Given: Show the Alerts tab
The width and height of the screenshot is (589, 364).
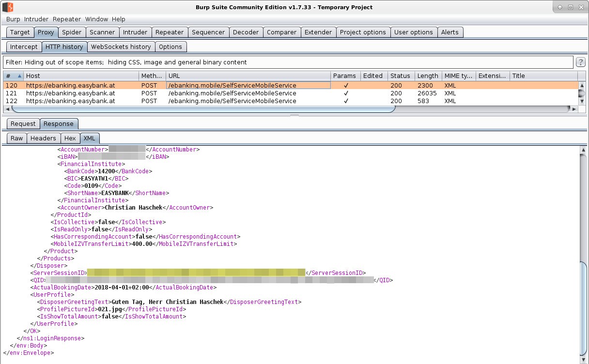Looking at the screenshot, I should click(x=450, y=32).
